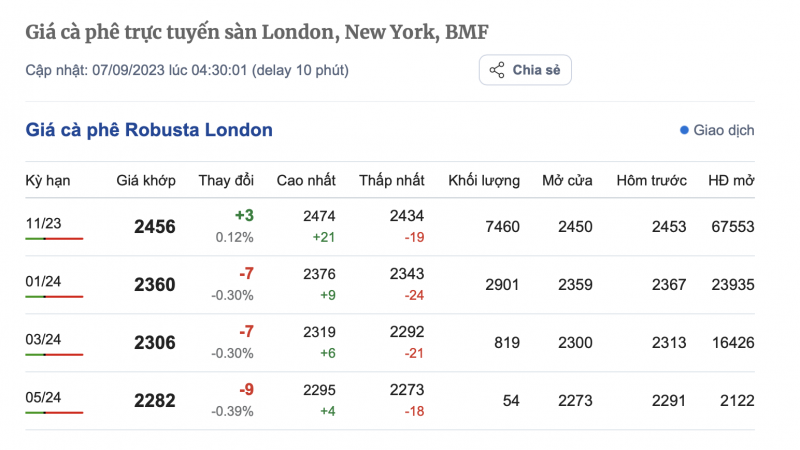The width and height of the screenshot is (800, 450).
Task: Click the Hôm trước column header
Action: 652,180
